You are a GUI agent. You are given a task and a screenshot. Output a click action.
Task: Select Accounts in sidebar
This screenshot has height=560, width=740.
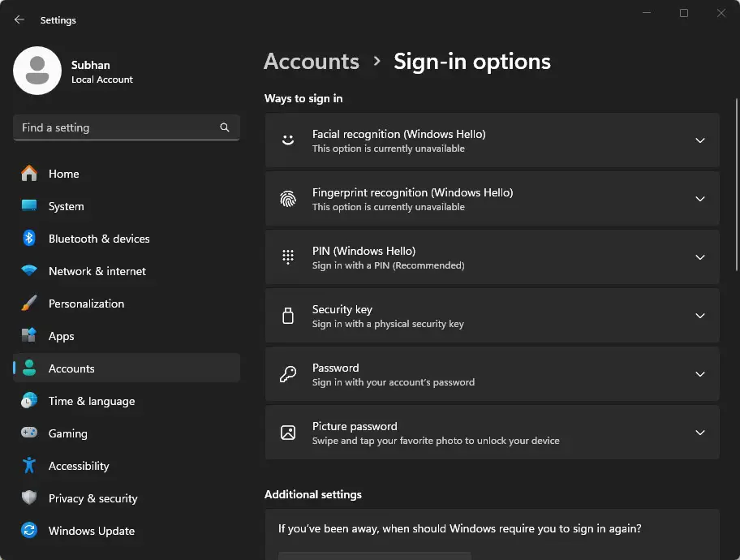point(127,368)
